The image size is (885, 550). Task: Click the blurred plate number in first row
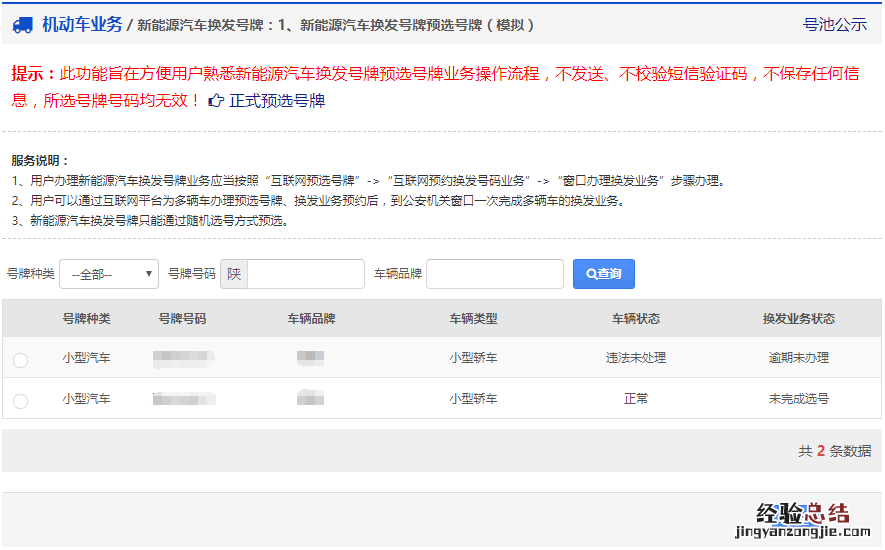183,358
